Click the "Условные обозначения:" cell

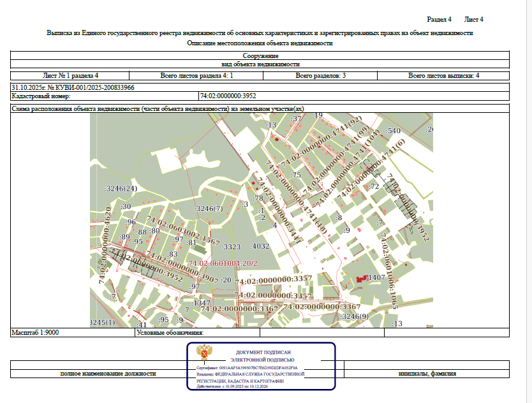pos(198,332)
